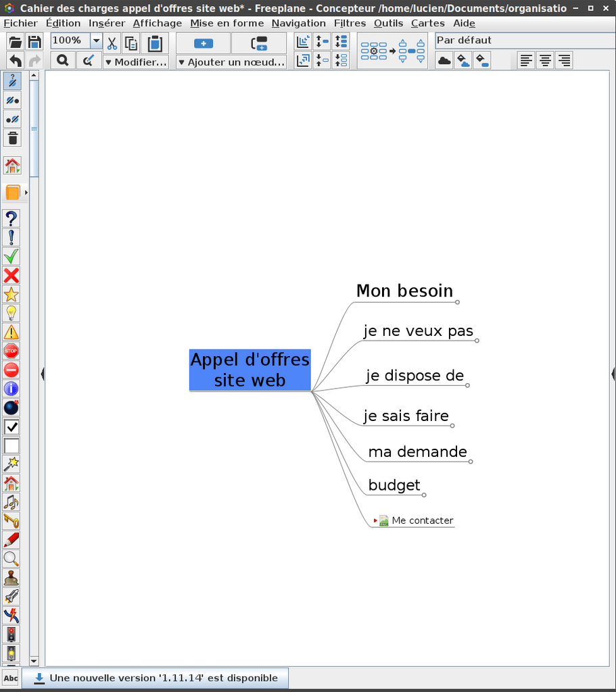The height and width of the screenshot is (692, 616).
Task: Align node text to the left
Action: (526, 60)
